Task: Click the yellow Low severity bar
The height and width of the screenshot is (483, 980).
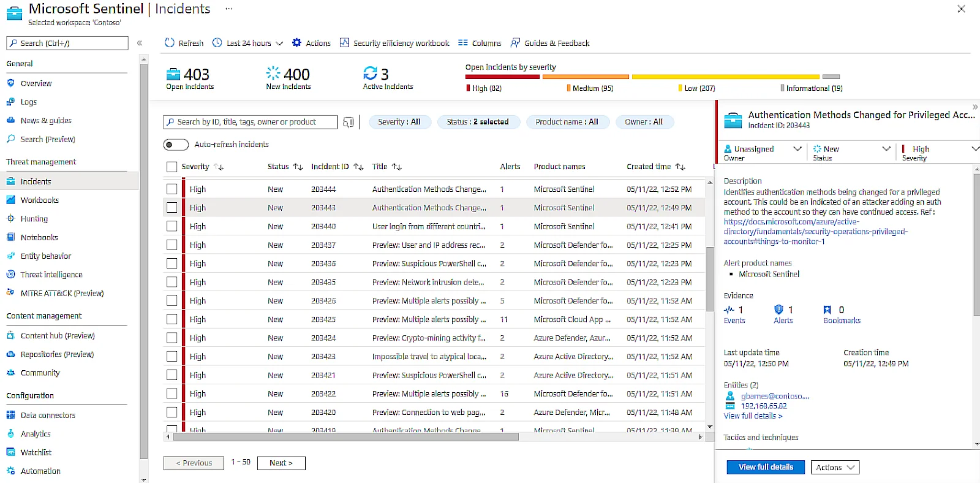Action: pyautogui.click(x=726, y=77)
